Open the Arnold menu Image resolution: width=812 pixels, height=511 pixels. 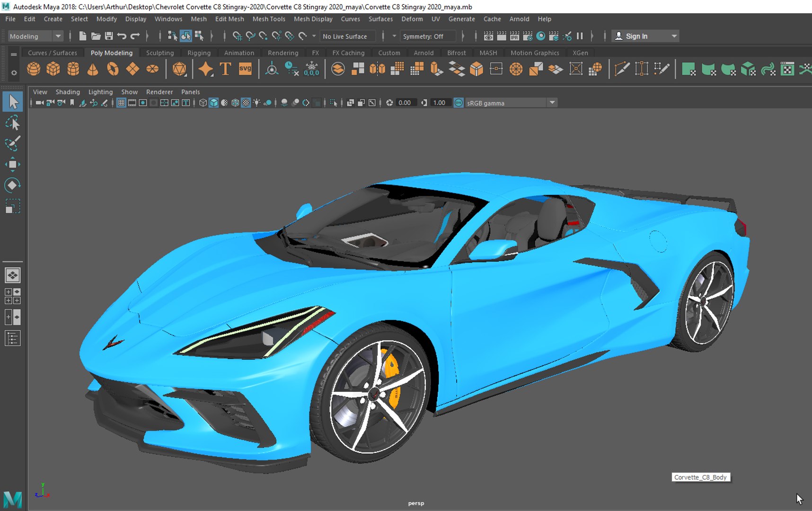[519, 19]
